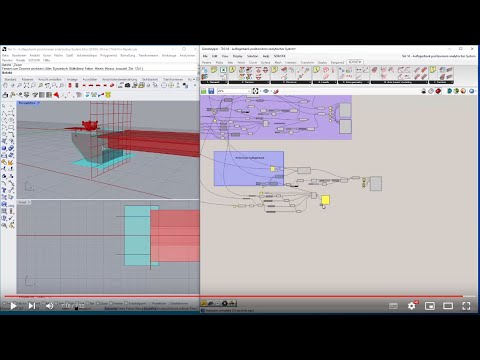
Task: Focus Rhino Befehl command line
Action: pyautogui.click(x=100, y=72)
